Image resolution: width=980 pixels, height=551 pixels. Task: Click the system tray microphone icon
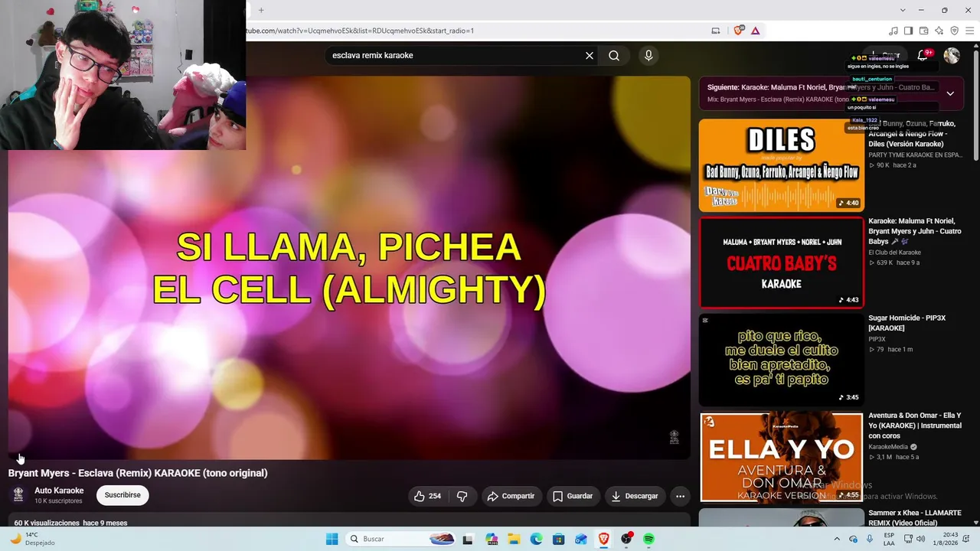pyautogui.click(x=870, y=539)
